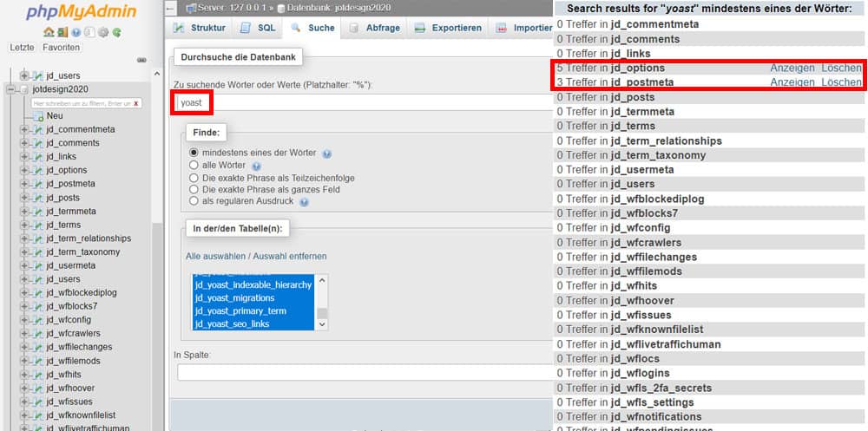Click the table icon of jd_terms in the tree
Screen dimensions: 868x431
click(38, 225)
